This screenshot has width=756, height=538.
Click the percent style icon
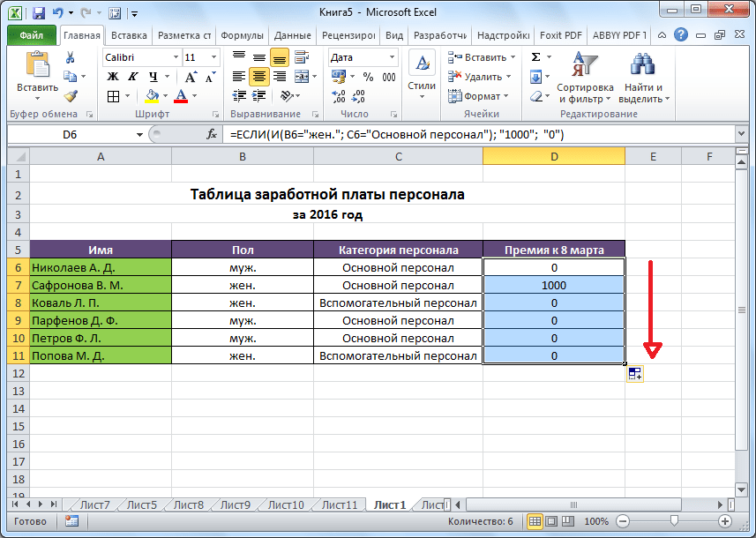coord(367,77)
